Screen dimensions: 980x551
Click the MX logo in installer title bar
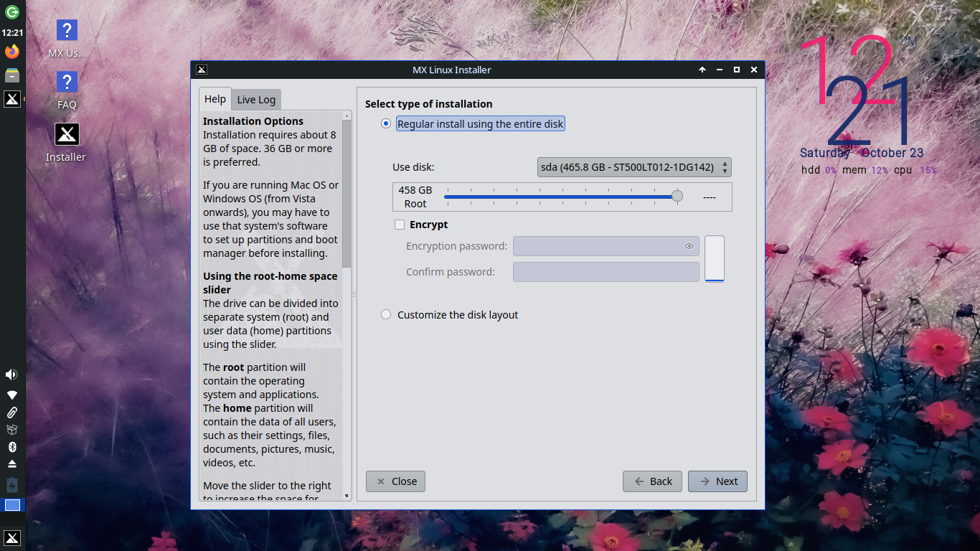(202, 70)
